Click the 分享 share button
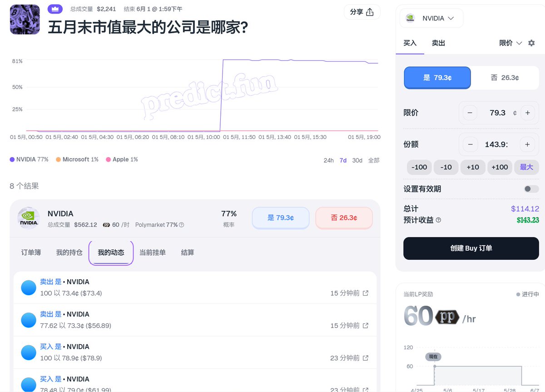This screenshot has height=392, width=545. tap(362, 12)
